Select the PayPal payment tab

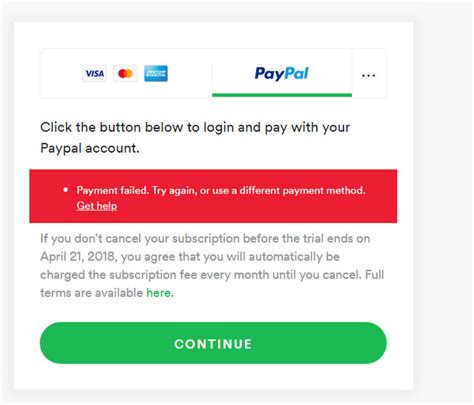tap(282, 73)
